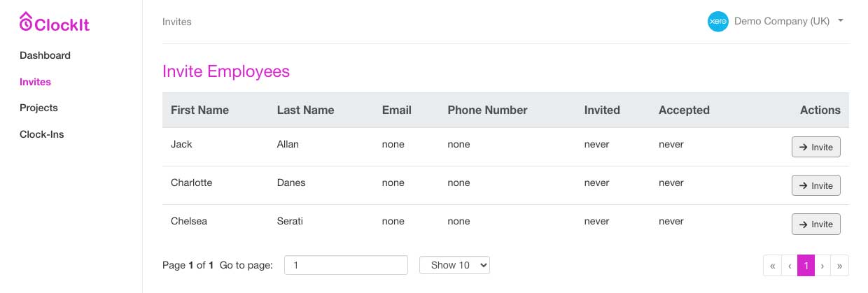The width and height of the screenshot is (868, 293).
Task: Click the ClockIt logo icon
Action: pyautogui.click(x=27, y=22)
